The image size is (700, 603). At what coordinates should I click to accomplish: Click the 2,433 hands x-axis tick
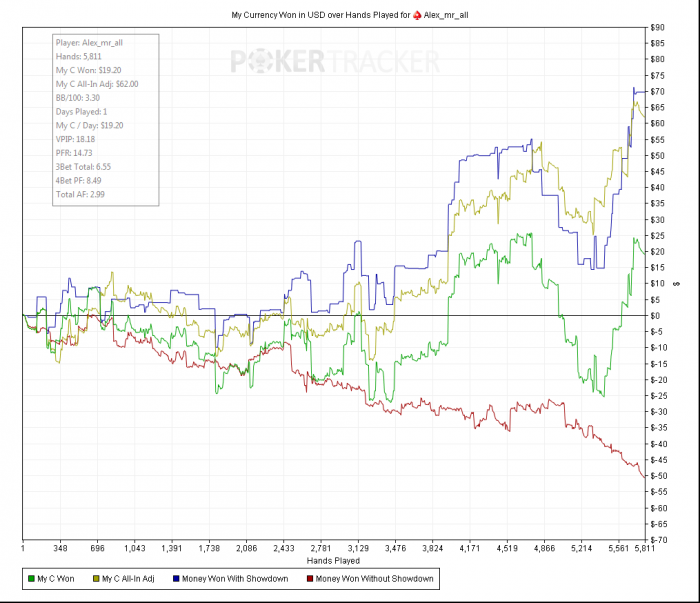point(283,548)
